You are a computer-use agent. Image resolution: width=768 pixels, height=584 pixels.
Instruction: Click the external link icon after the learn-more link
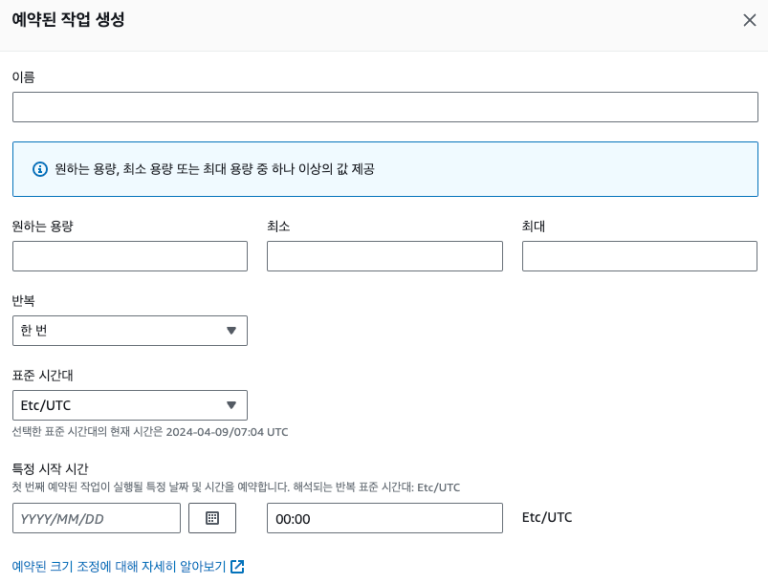(x=237, y=567)
